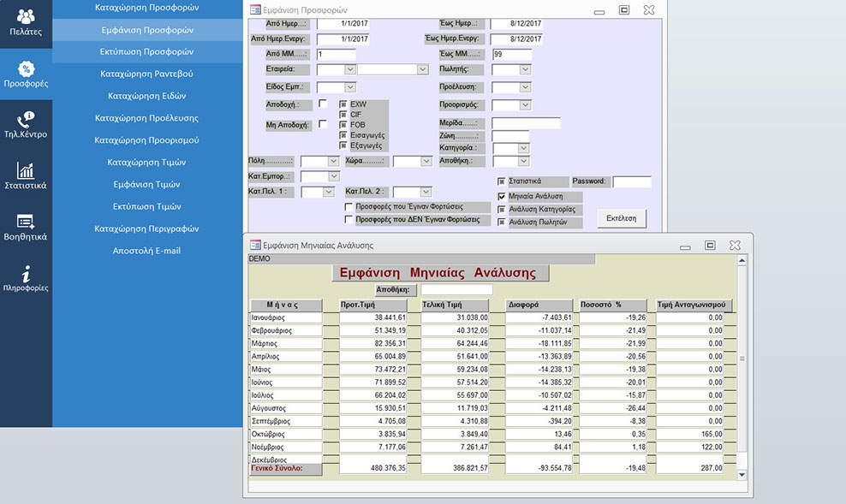Open the Τηλ.Κέντρο phone icon
The image size is (846, 504).
point(26,120)
